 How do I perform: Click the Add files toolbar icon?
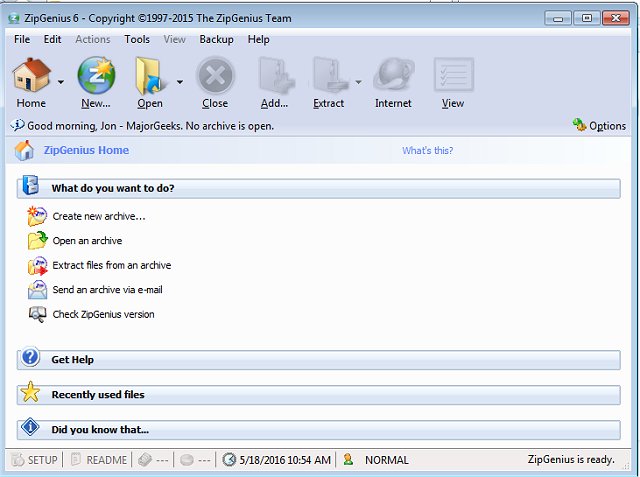click(x=276, y=76)
